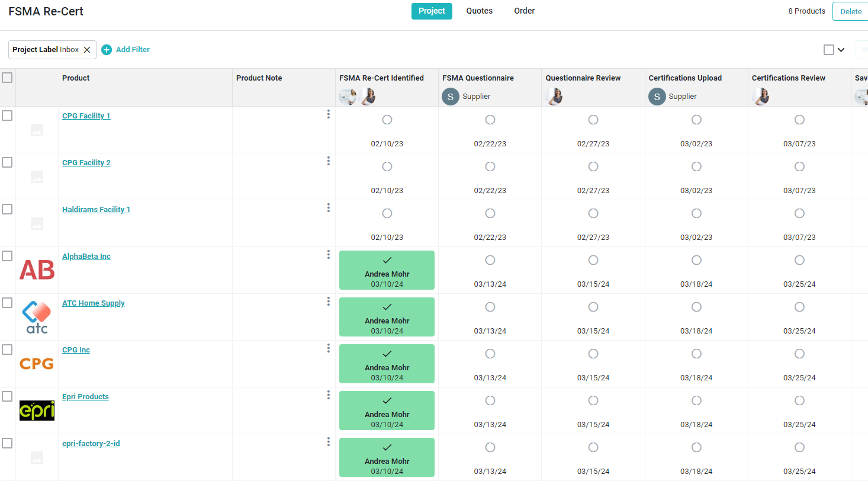868x500 pixels.
Task: Click the plus icon beside Add Filter
Action: (x=107, y=50)
